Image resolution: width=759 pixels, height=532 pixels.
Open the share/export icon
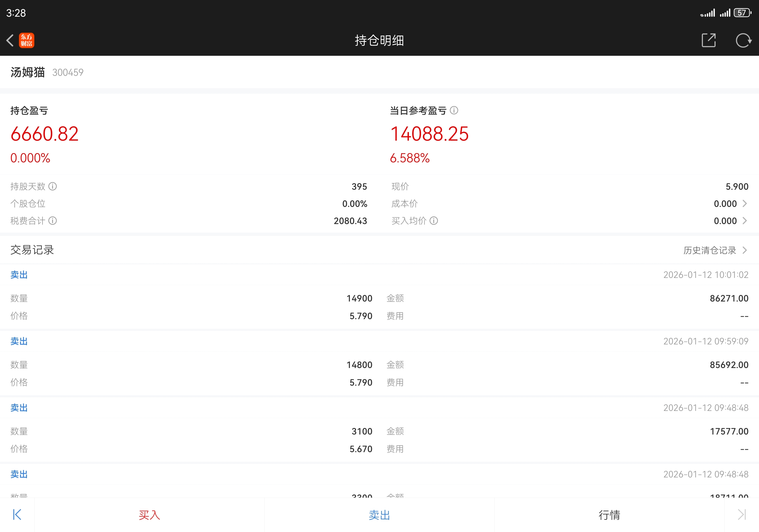click(708, 40)
